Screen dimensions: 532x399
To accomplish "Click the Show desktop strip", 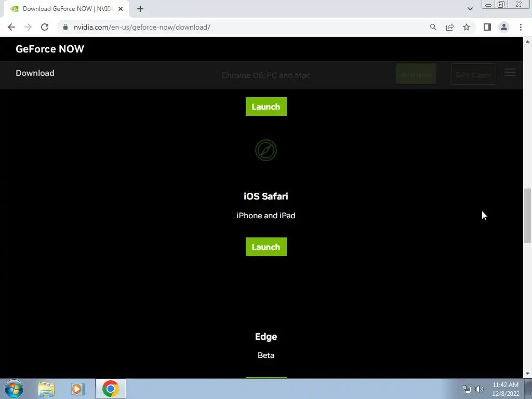I will click(528, 389).
